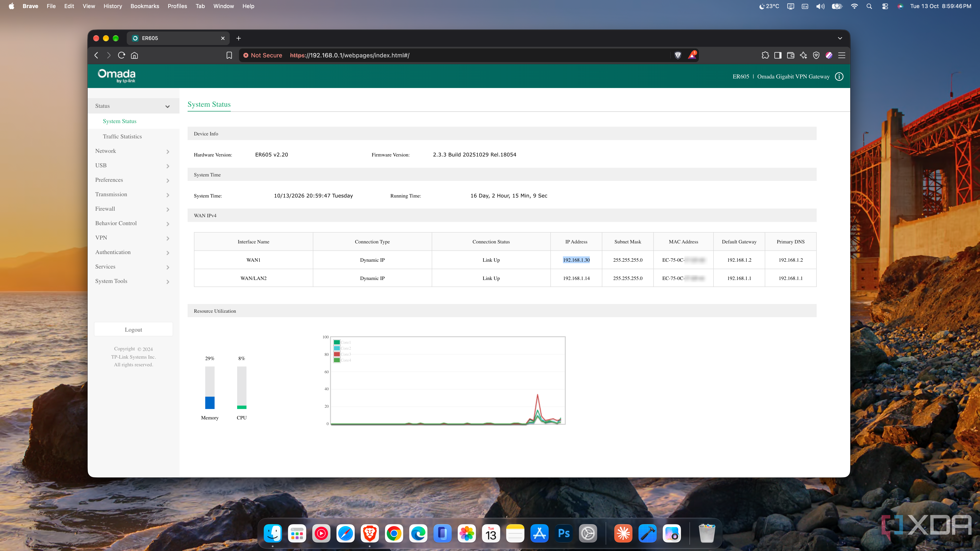
Task: Reload the page with refresh icon
Action: tap(121, 55)
